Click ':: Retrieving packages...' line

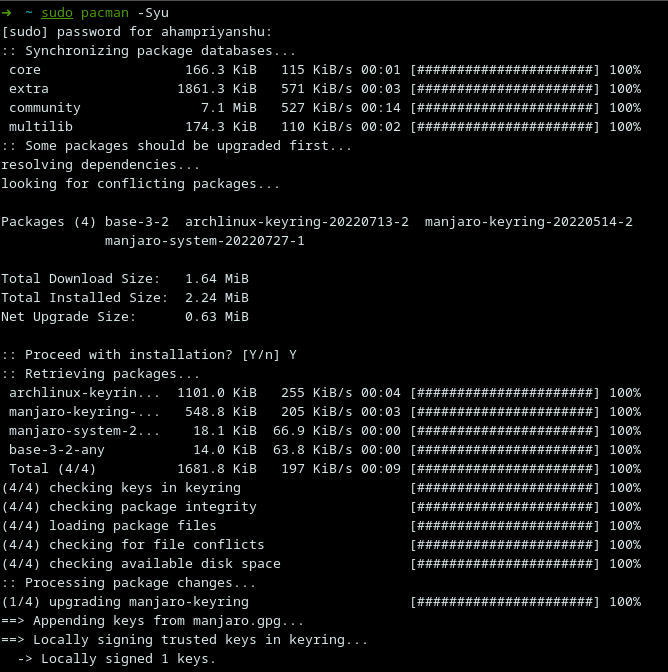(100, 374)
